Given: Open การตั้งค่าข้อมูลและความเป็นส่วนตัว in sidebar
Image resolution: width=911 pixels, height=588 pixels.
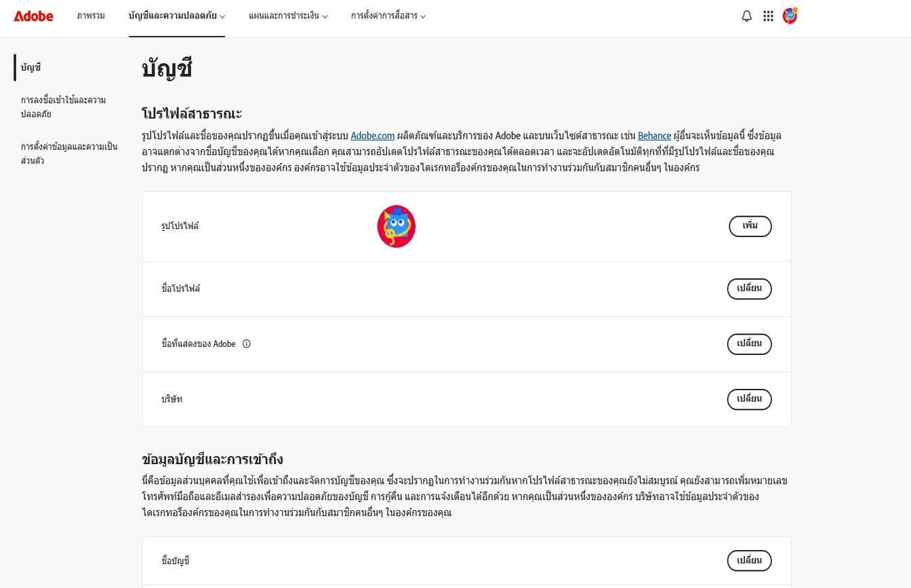Looking at the screenshot, I should (x=68, y=154).
